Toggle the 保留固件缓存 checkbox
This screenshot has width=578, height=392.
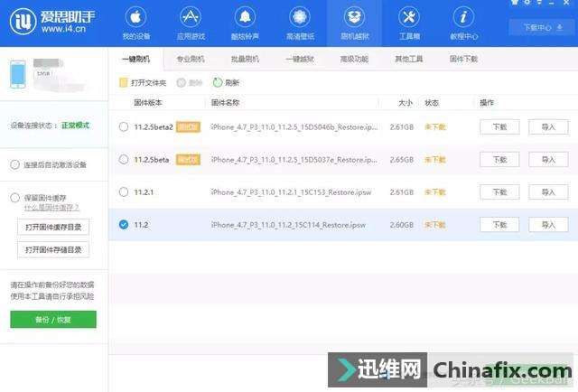click(14, 197)
